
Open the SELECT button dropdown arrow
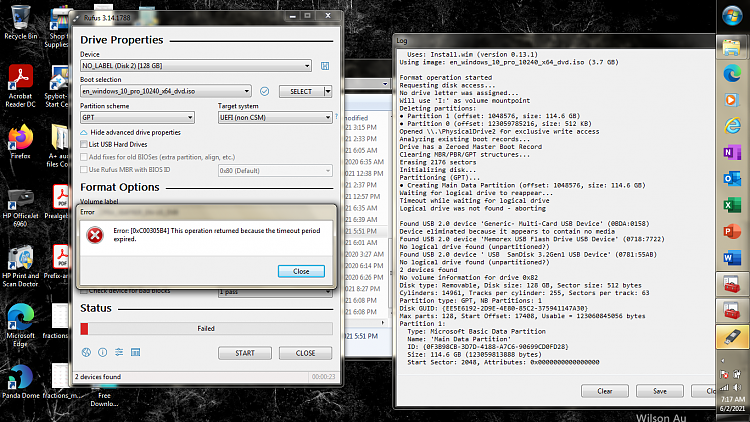(328, 91)
